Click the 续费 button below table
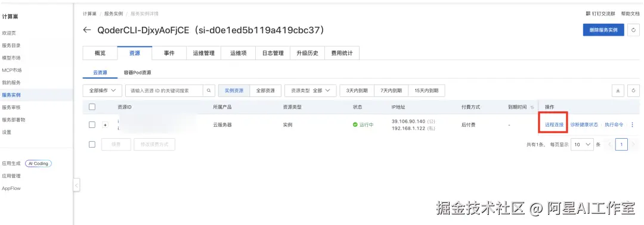Viewport: 644px width, 225px height. 116,144
